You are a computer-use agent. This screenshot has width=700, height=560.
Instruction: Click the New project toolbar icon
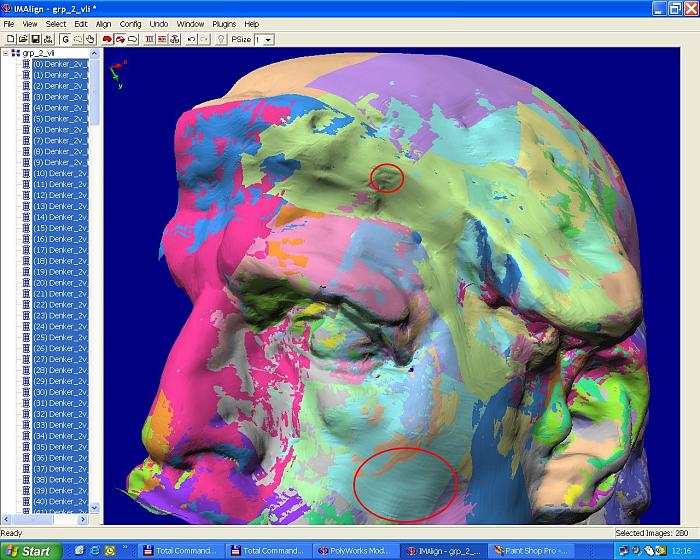[9, 39]
